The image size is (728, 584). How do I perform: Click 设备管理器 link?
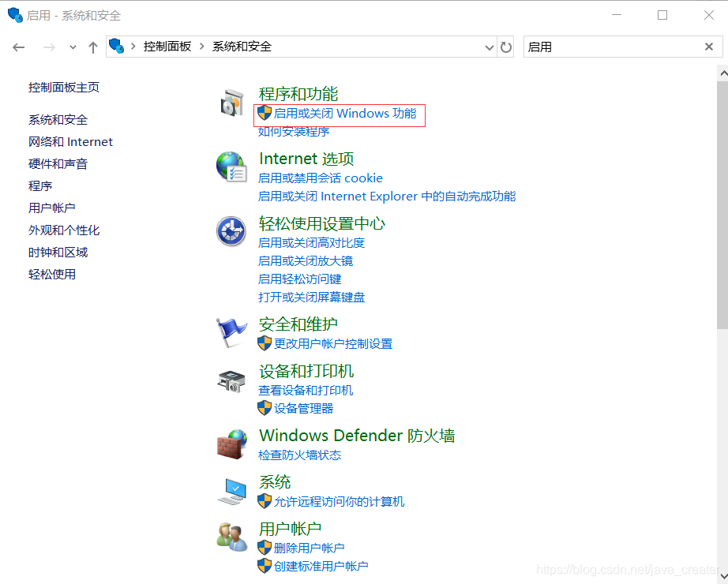click(x=303, y=408)
